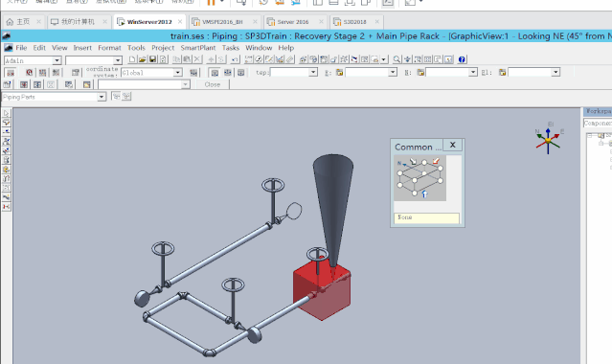Click the red arrow icon in Common views

(x=436, y=161)
